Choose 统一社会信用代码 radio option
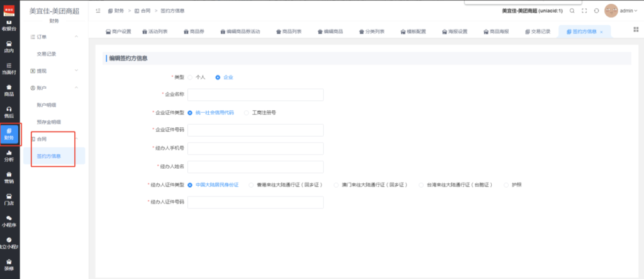 [190, 112]
